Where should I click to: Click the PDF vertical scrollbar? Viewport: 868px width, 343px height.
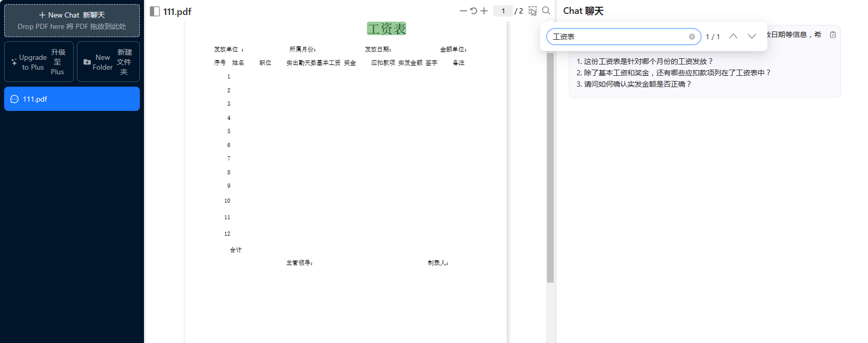coord(550,165)
